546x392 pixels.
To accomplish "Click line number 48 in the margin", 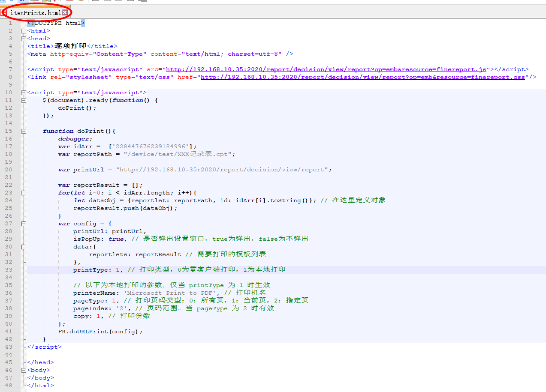I will pos(9,386).
